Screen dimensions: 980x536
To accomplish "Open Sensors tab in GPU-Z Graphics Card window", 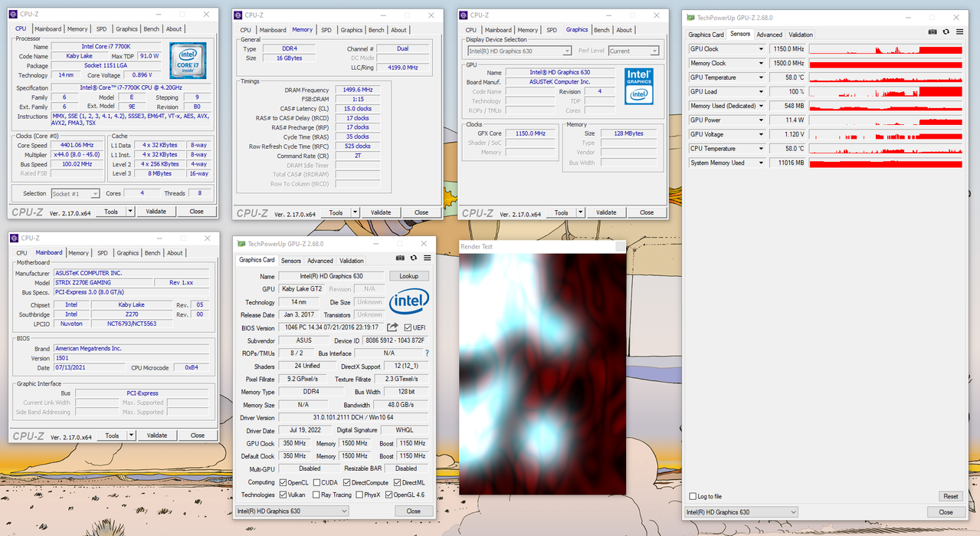I will coord(291,261).
